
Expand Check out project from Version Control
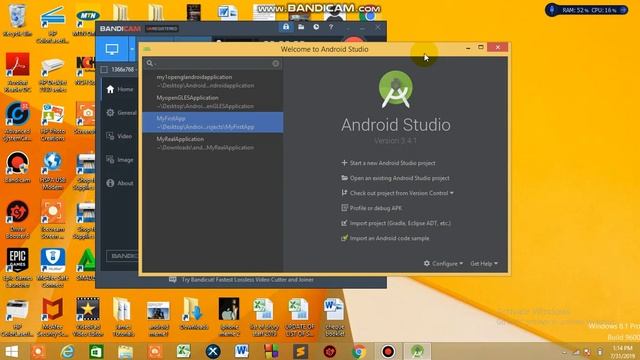click(x=397, y=193)
